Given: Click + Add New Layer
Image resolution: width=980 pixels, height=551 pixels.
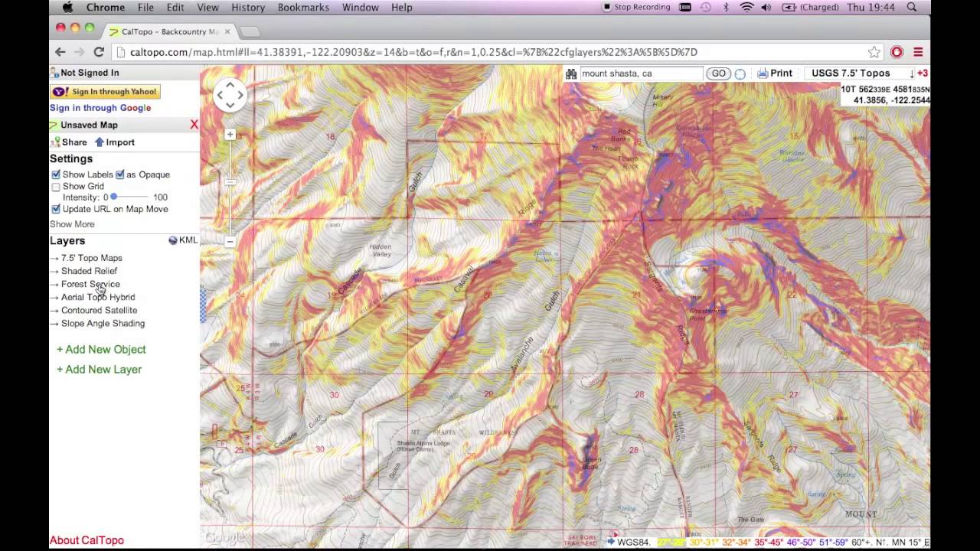Looking at the screenshot, I should point(99,370).
